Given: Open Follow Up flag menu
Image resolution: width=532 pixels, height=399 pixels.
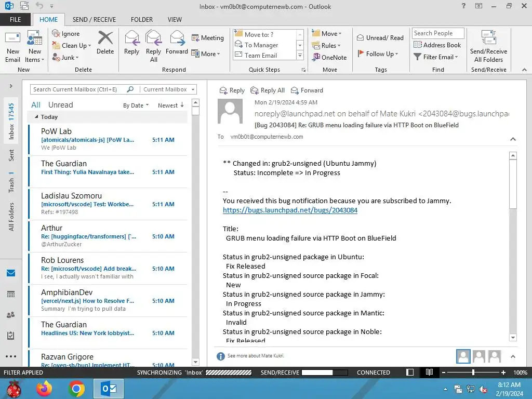Looking at the screenshot, I should tap(378, 54).
